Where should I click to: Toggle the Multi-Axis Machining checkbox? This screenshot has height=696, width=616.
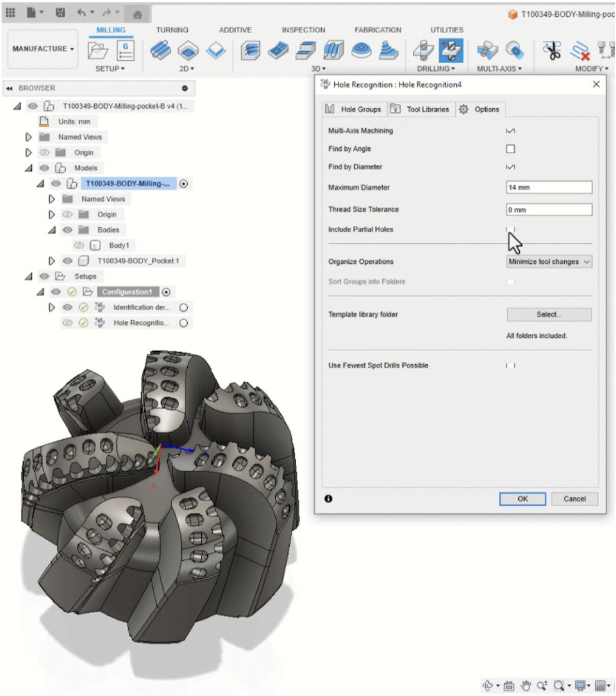pos(510,131)
